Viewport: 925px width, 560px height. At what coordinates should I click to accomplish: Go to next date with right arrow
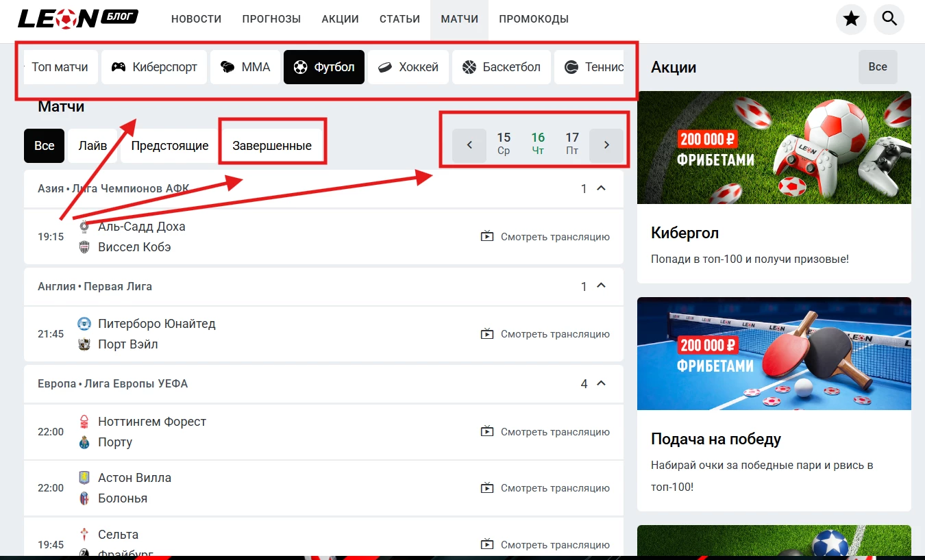pos(606,145)
